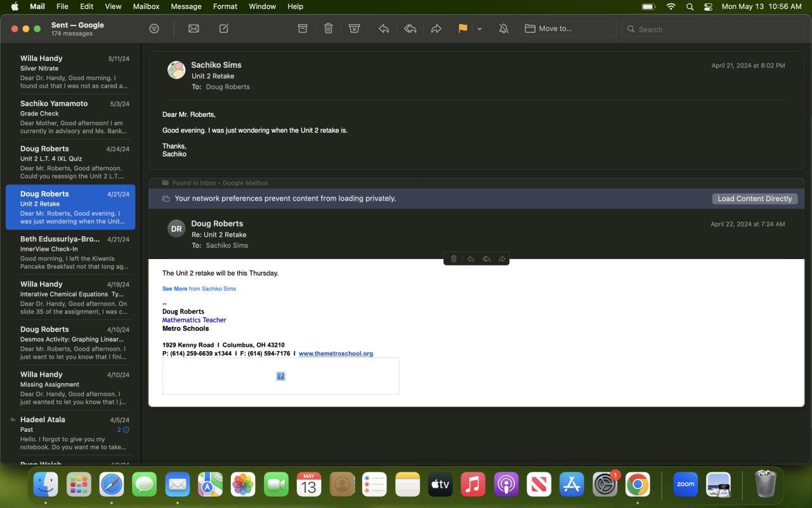This screenshot has height=508, width=812.
Task: Click the inline reply icon on Doug's reply
Action: pyautogui.click(x=470, y=259)
